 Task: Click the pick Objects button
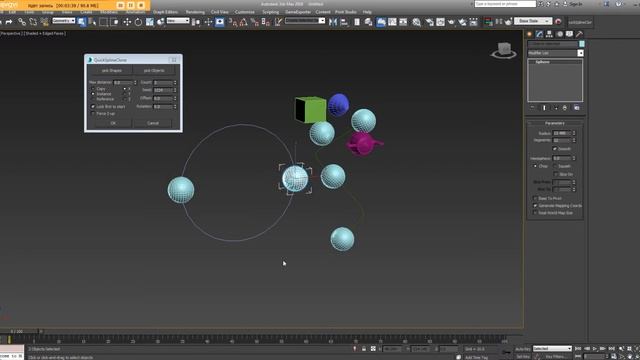point(154,71)
